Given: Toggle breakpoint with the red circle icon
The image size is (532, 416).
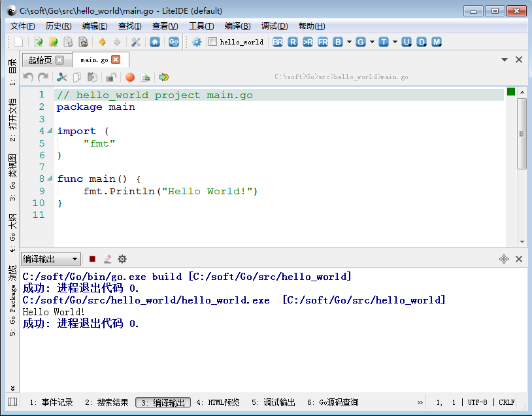Looking at the screenshot, I should click(130, 77).
